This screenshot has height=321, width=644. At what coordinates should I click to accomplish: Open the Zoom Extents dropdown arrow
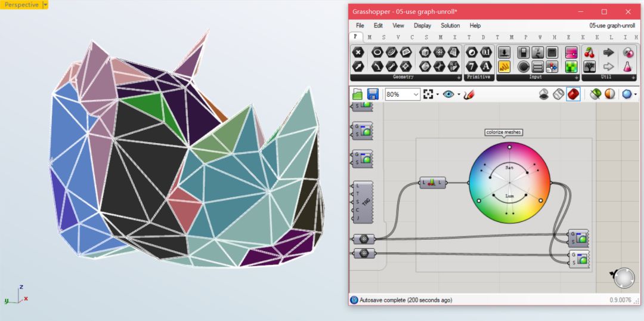pyautogui.click(x=438, y=94)
